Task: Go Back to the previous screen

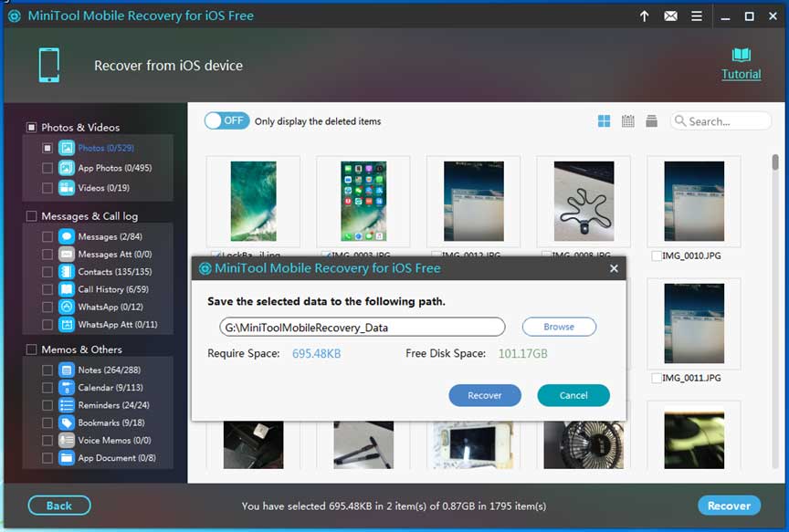Action: click(x=59, y=506)
